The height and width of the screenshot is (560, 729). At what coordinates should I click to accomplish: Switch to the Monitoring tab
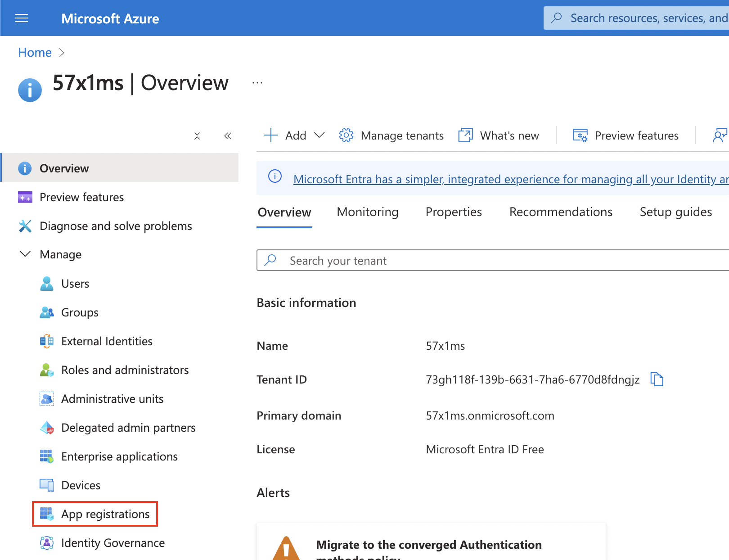[x=368, y=212]
